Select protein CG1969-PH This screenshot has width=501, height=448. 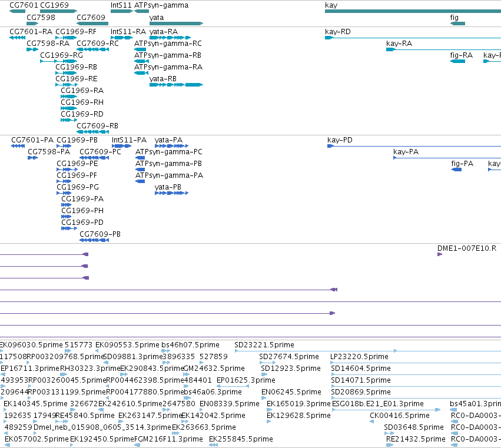click(x=82, y=211)
